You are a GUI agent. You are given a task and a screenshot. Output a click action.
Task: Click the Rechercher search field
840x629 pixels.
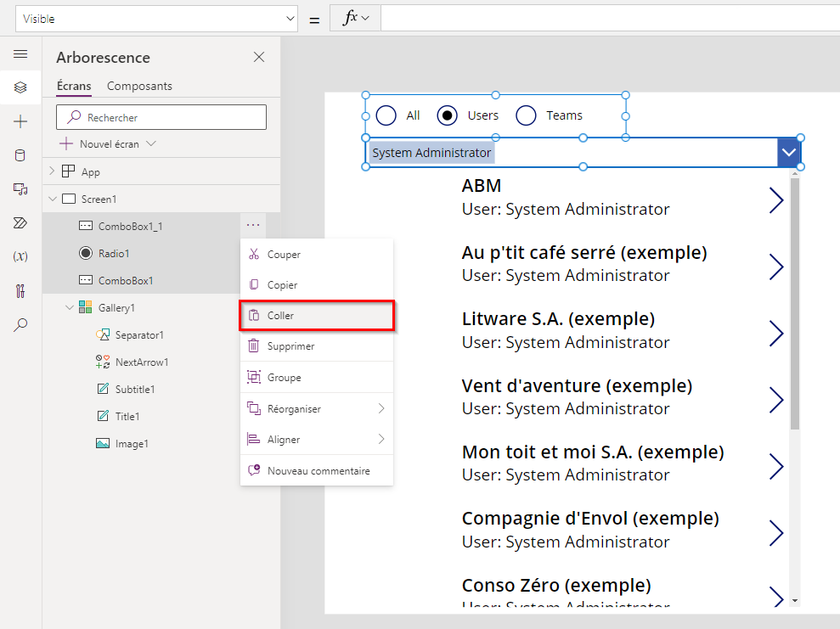161,117
